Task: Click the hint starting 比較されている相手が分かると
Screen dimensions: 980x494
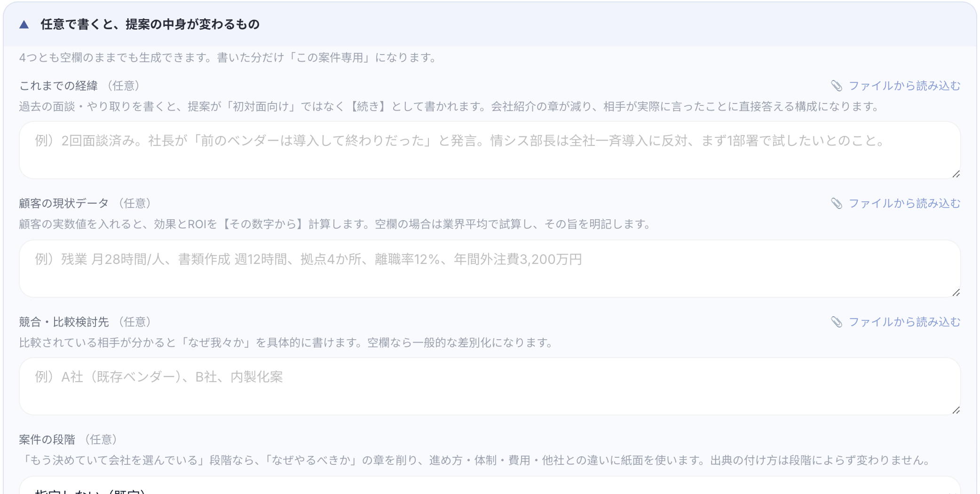Action: point(287,343)
